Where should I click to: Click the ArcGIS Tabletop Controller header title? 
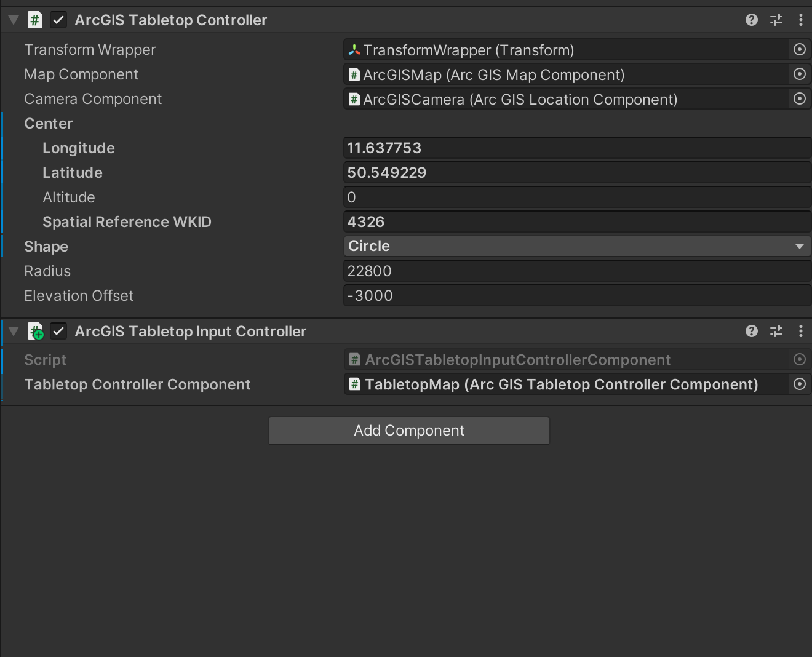[171, 20]
